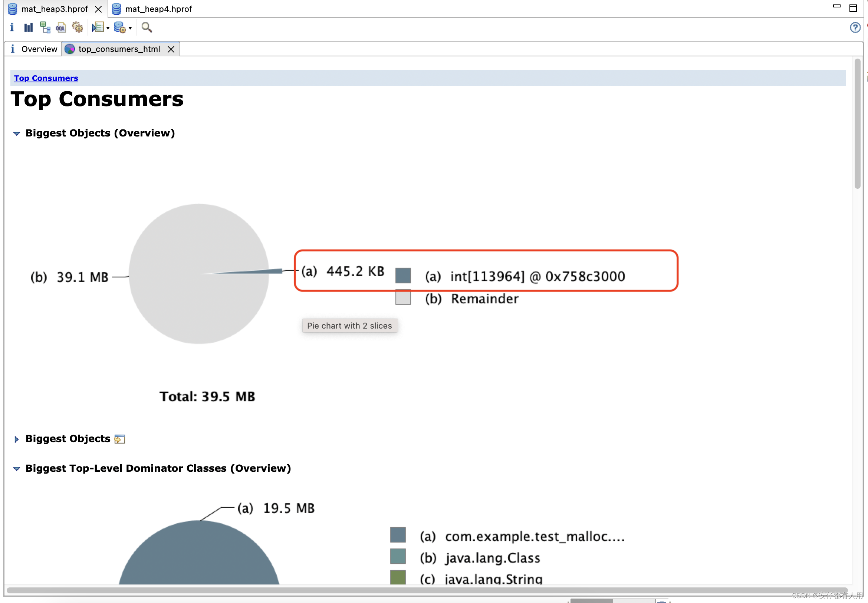Select the bar chart icon in toolbar
Screen dimensions: 868x603
pyautogui.click(x=29, y=28)
